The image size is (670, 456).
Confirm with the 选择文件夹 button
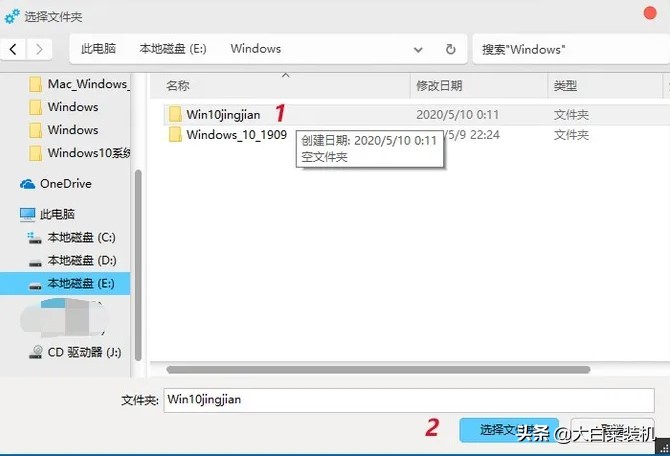(x=509, y=430)
